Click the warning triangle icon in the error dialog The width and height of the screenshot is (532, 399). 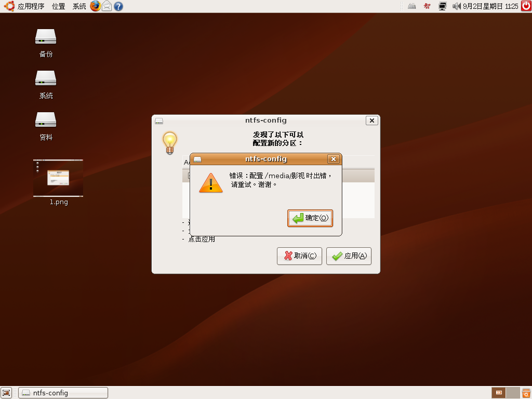[211, 183]
